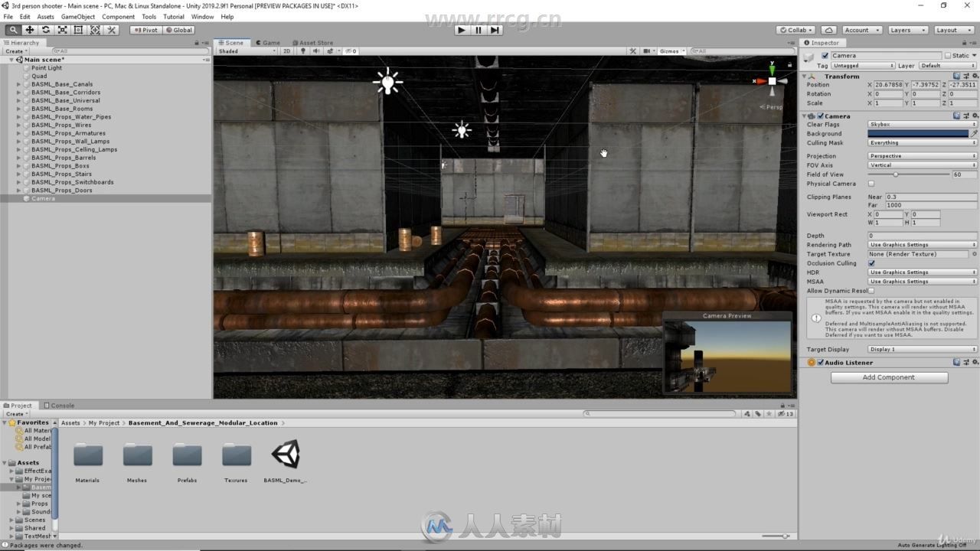Open the Tag dropdown showing Untagged
The image size is (980, 551).
[x=862, y=66]
